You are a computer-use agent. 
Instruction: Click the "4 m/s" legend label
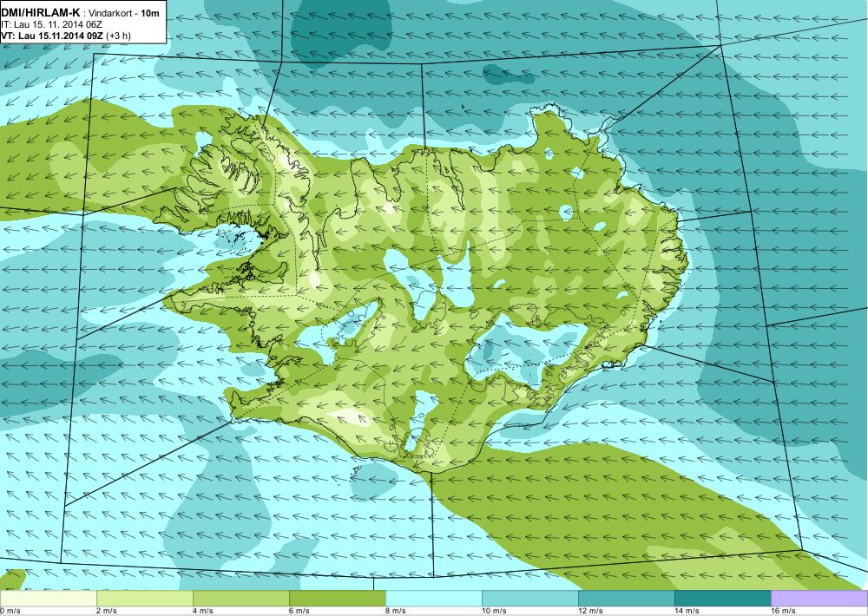tap(203, 611)
